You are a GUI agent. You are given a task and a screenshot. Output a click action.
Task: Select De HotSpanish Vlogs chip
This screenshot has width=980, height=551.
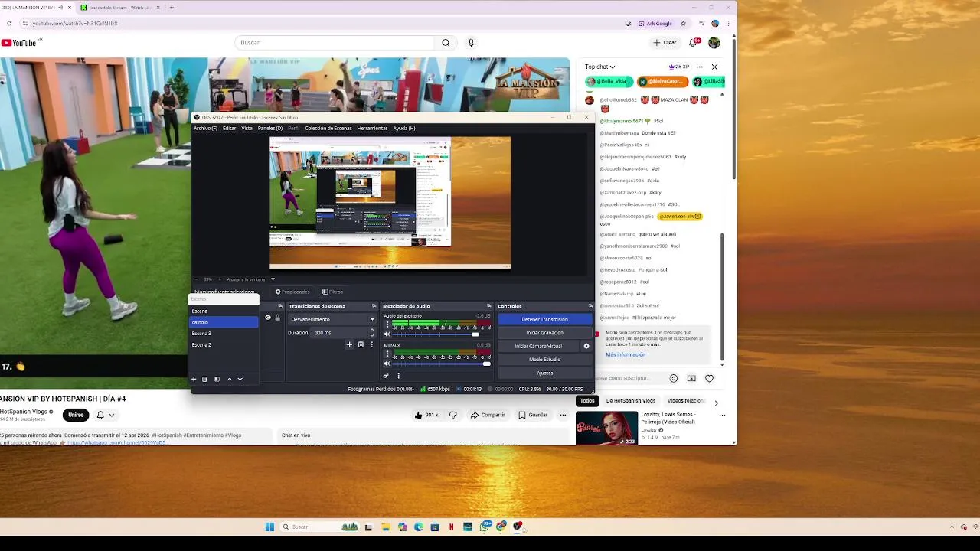coord(631,400)
